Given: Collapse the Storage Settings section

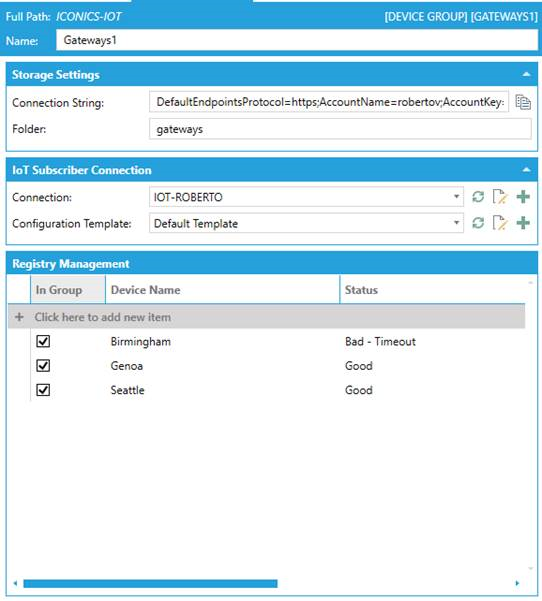Looking at the screenshot, I should click(x=527, y=74).
